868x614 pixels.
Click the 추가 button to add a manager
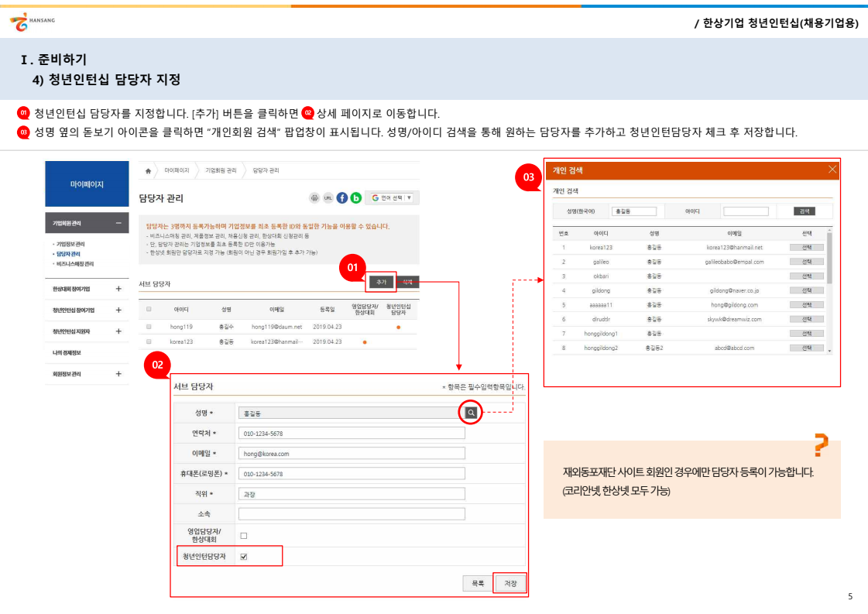point(381,282)
